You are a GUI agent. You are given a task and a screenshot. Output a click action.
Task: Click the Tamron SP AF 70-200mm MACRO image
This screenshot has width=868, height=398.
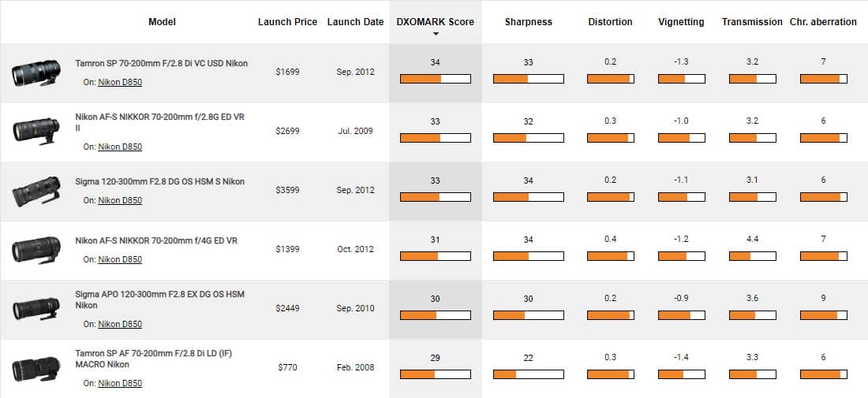[36, 368]
